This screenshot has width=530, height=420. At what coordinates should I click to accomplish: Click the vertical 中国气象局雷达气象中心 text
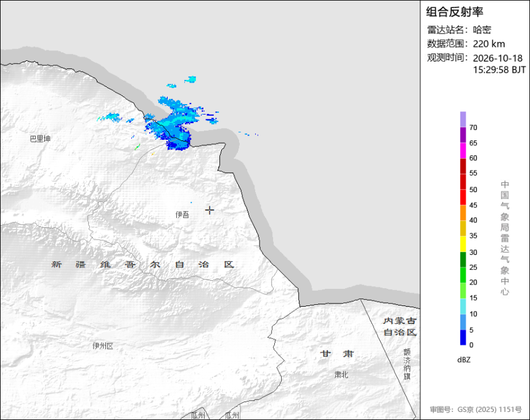point(505,238)
